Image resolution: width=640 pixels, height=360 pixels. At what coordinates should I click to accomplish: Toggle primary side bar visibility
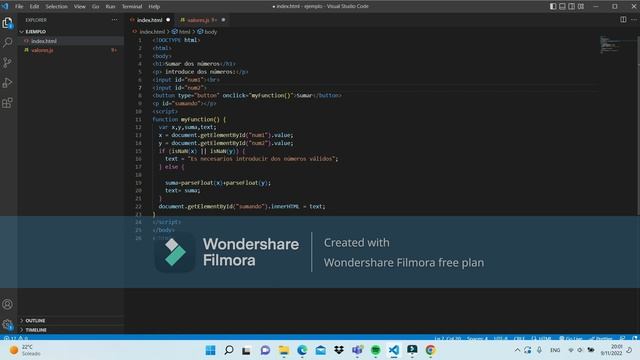[x=553, y=6]
